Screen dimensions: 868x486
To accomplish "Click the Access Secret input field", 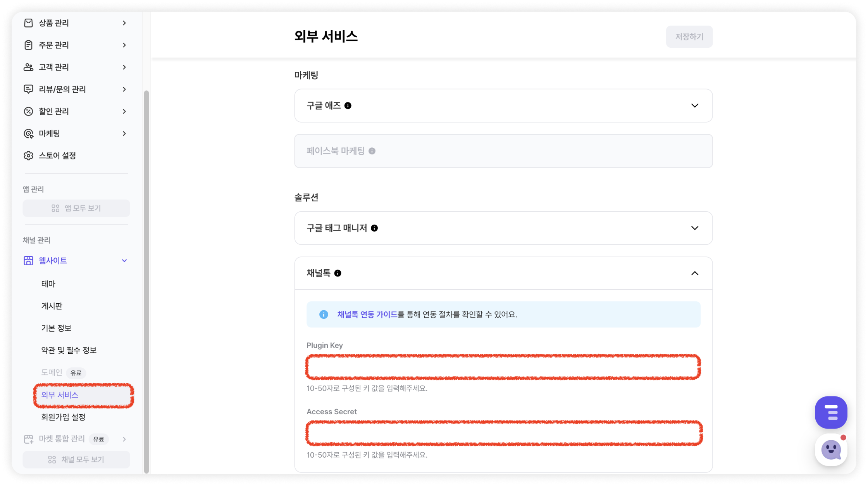I will (x=503, y=433).
